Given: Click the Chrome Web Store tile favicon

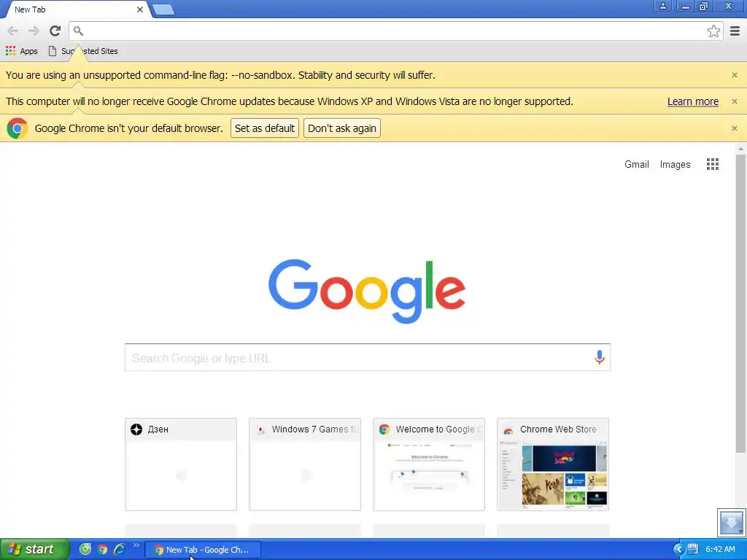Looking at the screenshot, I should [x=508, y=429].
